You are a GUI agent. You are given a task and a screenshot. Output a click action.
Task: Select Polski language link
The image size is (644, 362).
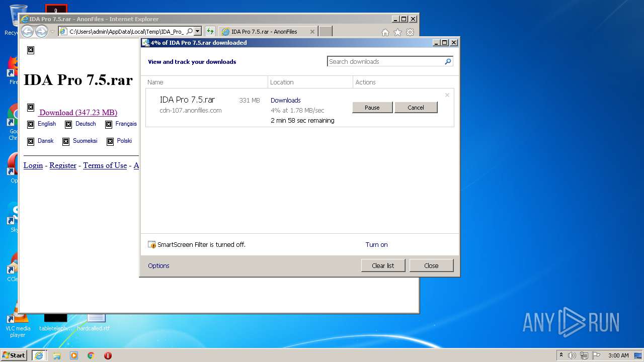point(124,141)
